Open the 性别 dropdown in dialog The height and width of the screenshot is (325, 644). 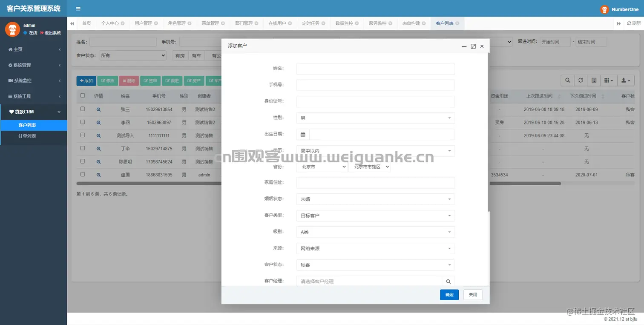(x=376, y=118)
